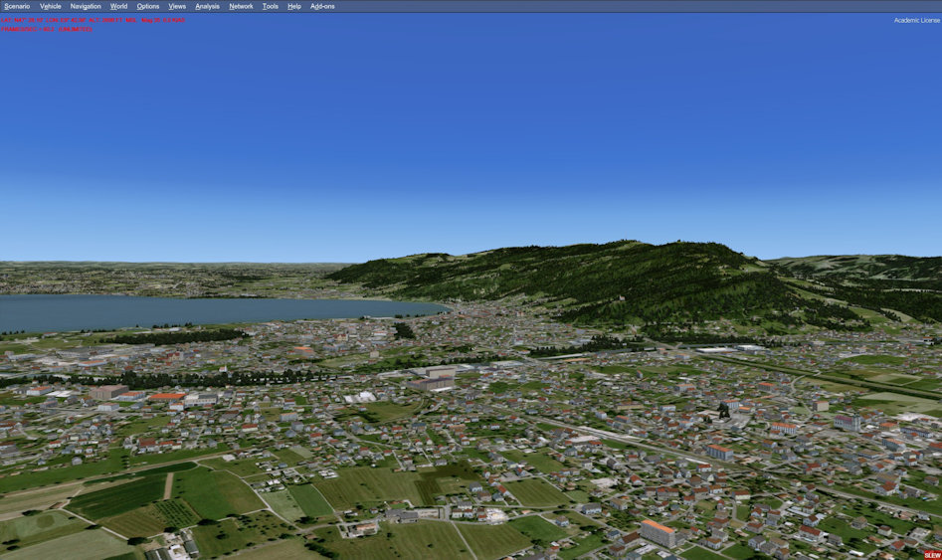Open the Analysis menu
Viewport: 942px width, 560px height.
coord(207,6)
